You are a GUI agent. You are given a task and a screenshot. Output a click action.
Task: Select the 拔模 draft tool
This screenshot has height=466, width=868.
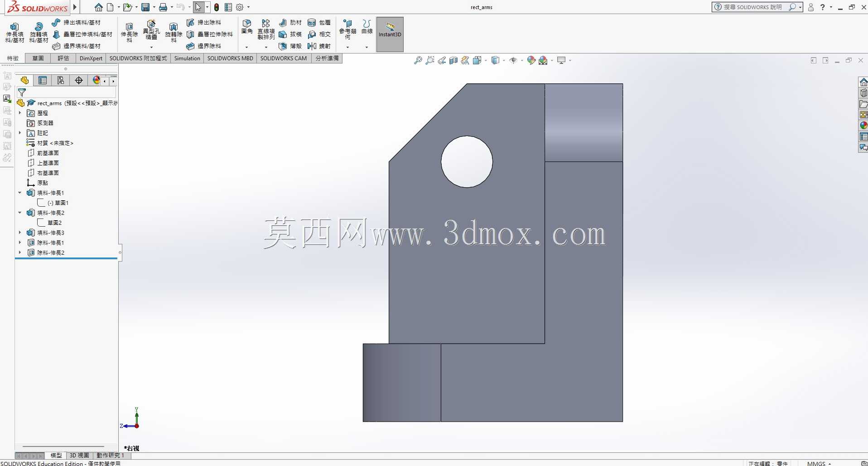coord(290,34)
